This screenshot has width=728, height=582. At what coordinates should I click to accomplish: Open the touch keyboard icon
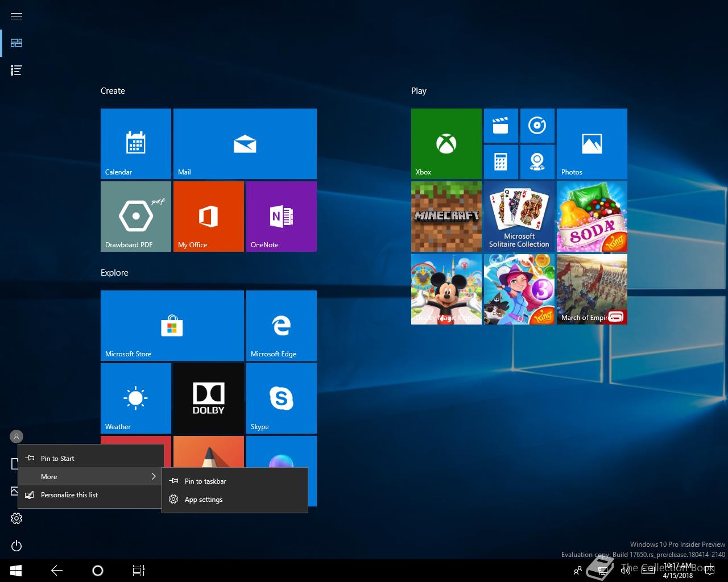[648, 571]
